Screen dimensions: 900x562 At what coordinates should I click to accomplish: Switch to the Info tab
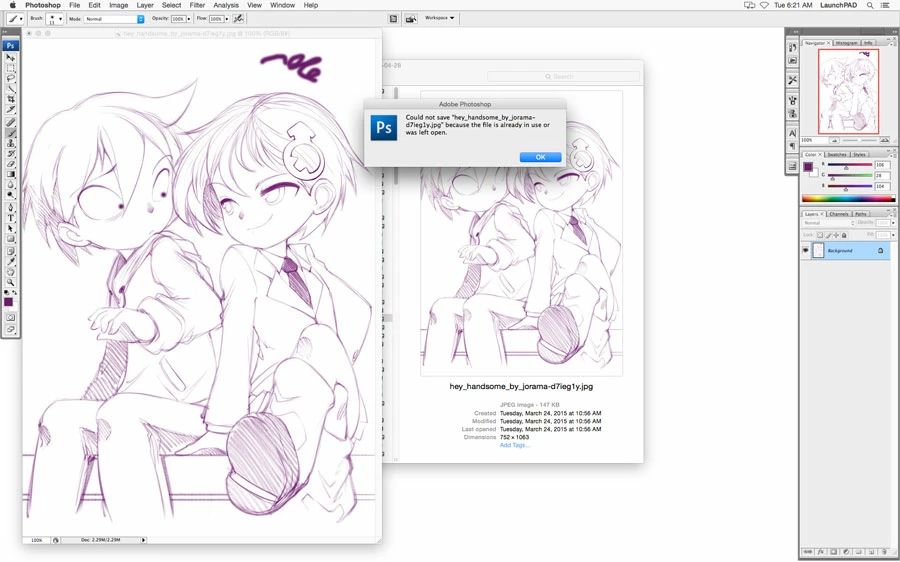click(x=868, y=43)
